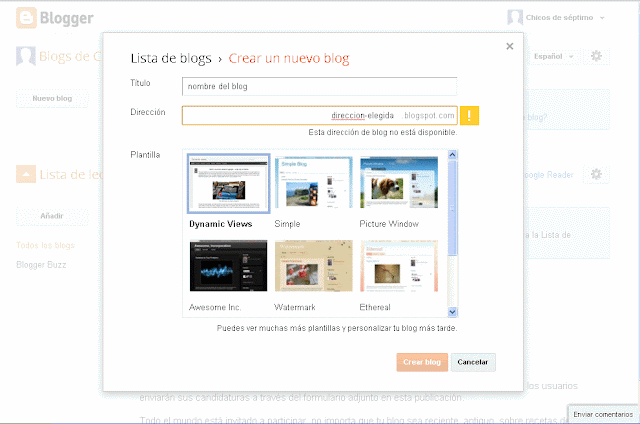Close the create new blog dialog
Screen dimensions: 640x424
click(509, 46)
